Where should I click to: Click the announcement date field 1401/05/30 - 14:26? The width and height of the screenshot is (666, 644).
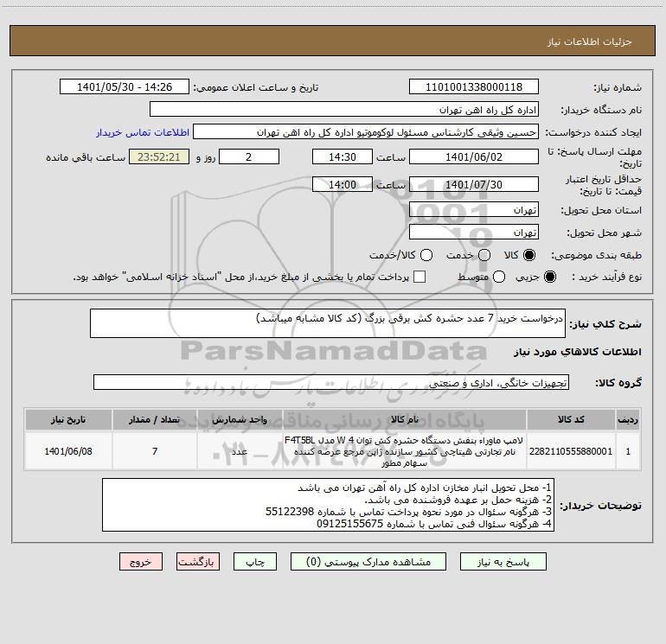(125, 87)
